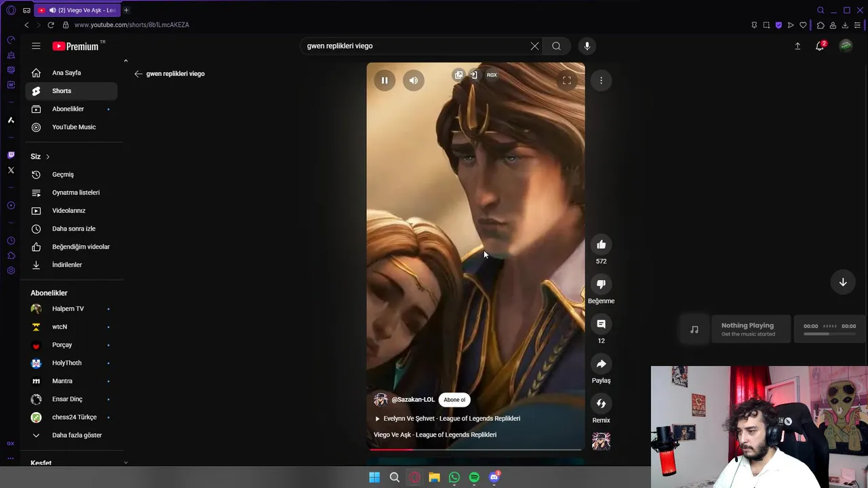
Task: Expand the Siz section chevron
Action: [x=47, y=157]
